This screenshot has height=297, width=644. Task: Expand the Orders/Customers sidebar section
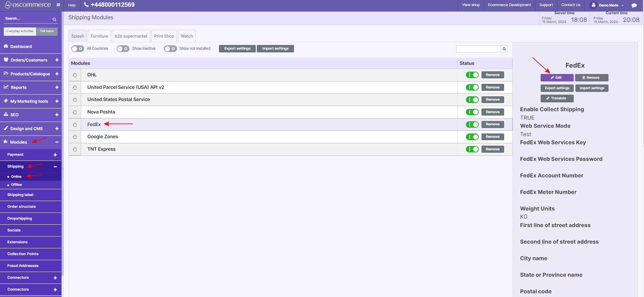[57, 60]
